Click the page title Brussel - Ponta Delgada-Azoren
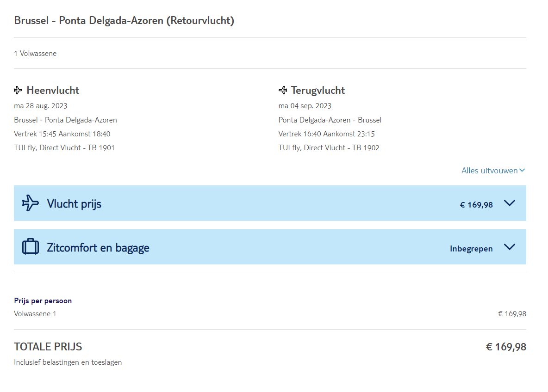The width and height of the screenshot is (548, 392). (124, 21)
